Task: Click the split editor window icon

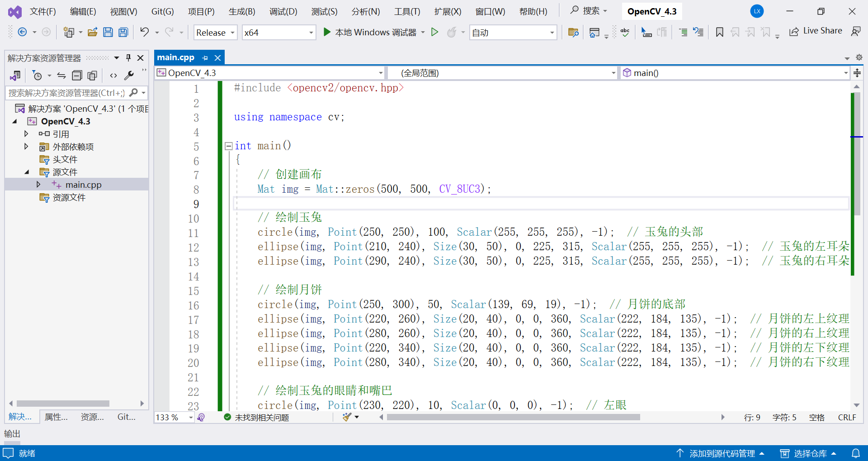Action: click(857, 73)
